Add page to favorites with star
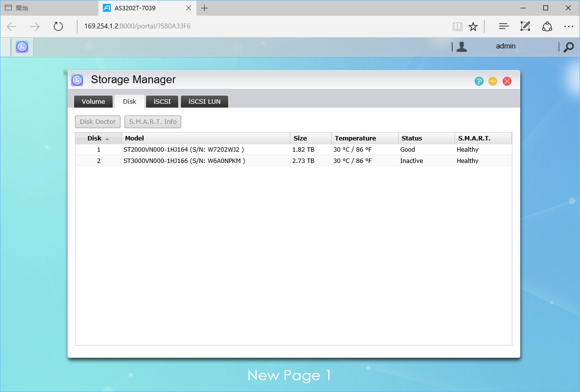580x392 pixels. pyautogui.click(x=473, y=26)
